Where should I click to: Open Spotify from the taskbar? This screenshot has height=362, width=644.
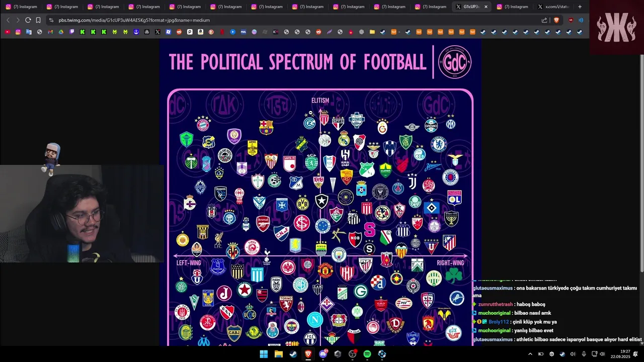[367, 354]
